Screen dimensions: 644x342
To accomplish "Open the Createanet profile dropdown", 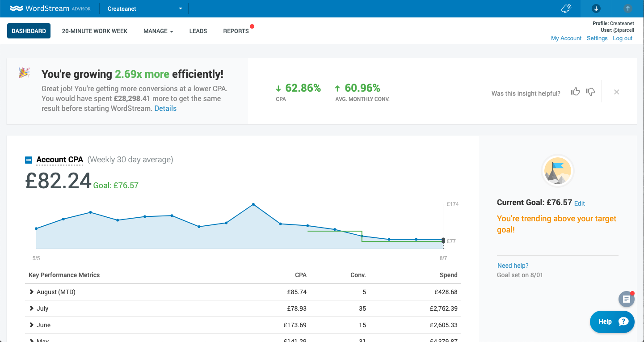I will point(145,8).
